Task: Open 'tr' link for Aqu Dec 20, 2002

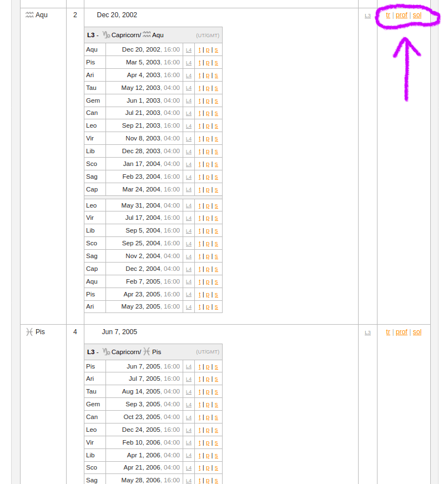Action: click(388, 15)
